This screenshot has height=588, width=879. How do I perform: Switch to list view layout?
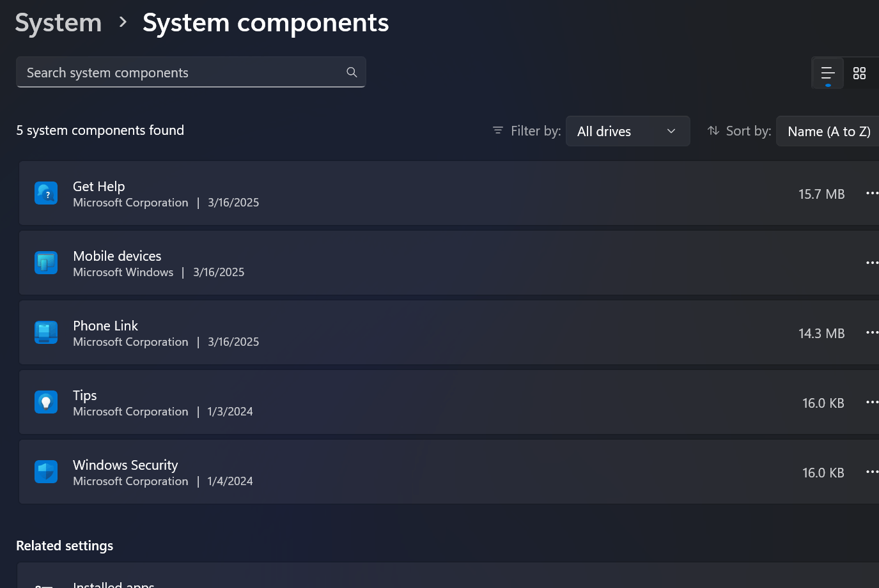(x=828, y=73)
